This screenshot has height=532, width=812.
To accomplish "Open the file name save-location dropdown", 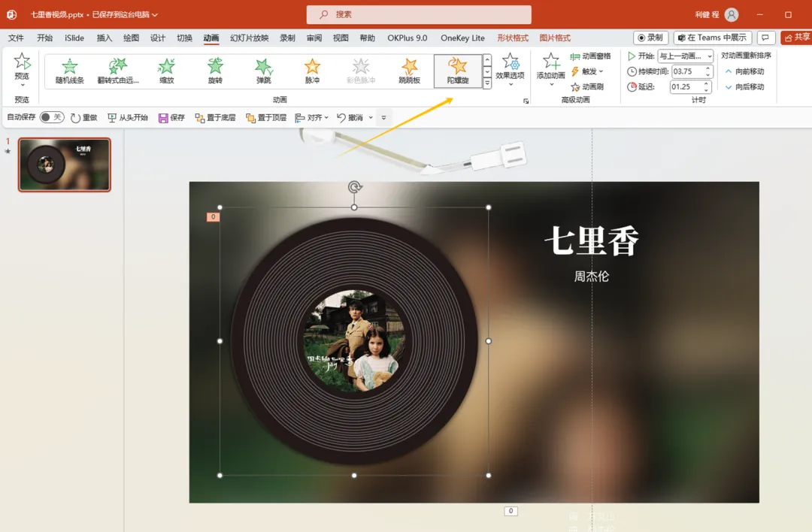I will (x=155, y=14).
